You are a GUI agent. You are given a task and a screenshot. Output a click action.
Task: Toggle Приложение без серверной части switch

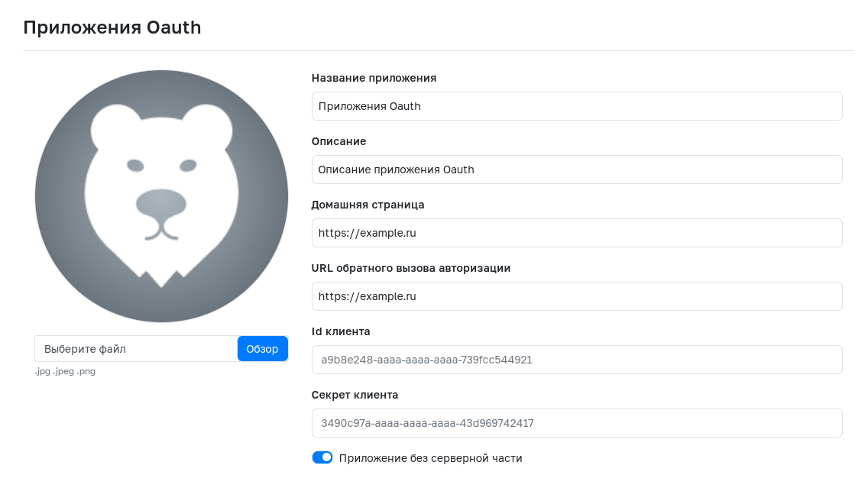322,457
